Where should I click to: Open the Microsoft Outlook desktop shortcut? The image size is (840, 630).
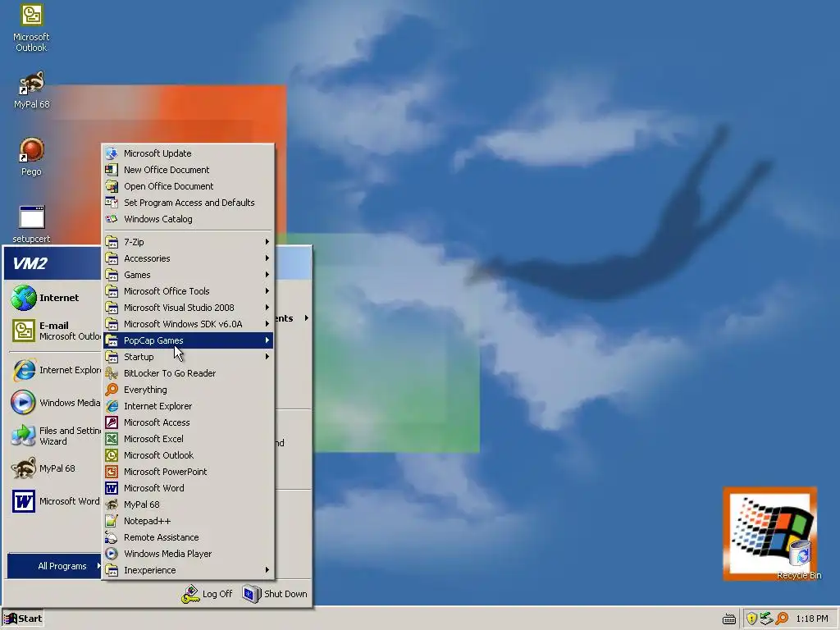(x=31, y=28)
